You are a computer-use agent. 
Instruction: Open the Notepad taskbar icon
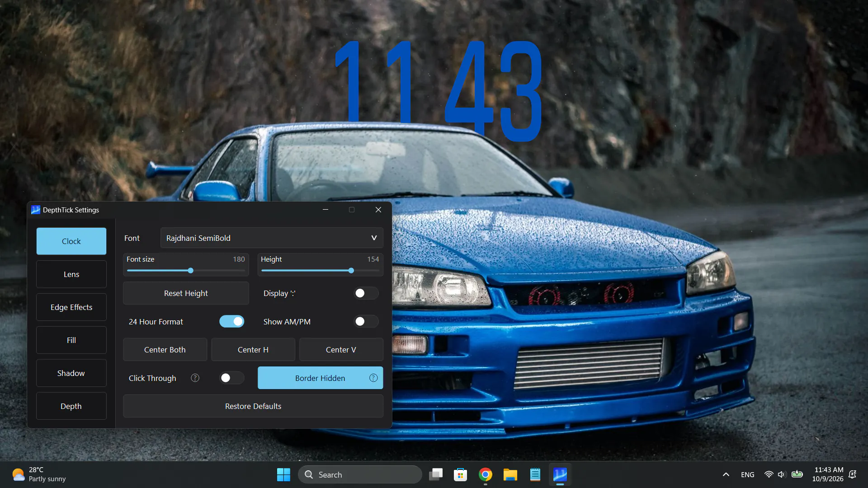point(535,474)
